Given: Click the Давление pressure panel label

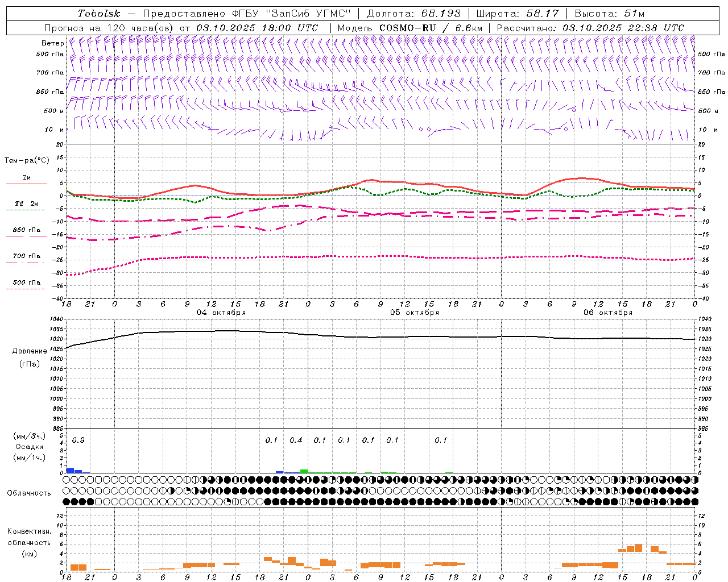Looking at the screenshot, I should [30, 351].
